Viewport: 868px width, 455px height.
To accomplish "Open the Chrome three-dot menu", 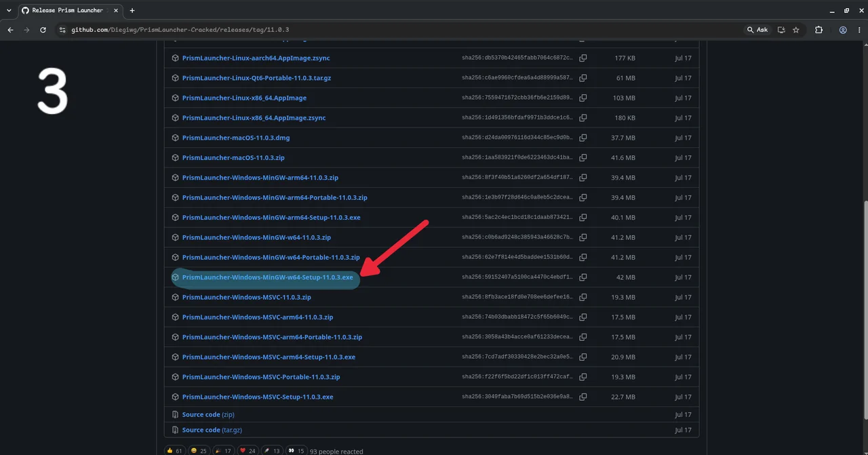I will (858, 30).
